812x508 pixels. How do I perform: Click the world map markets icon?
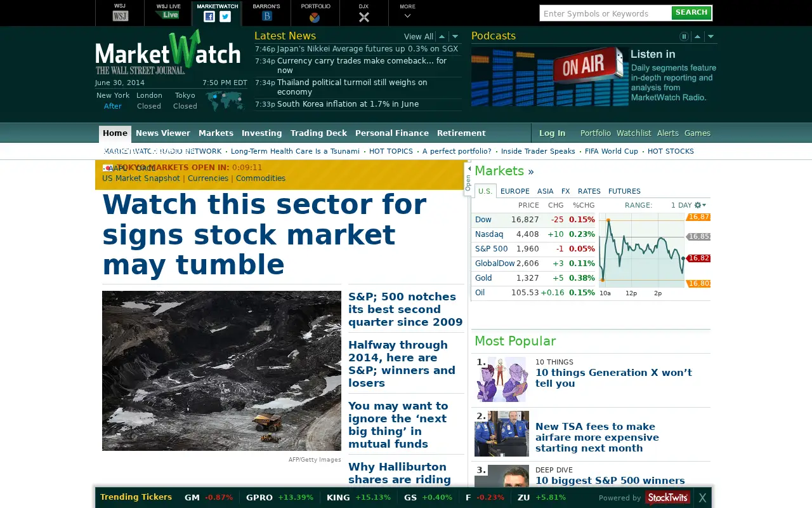225,100
